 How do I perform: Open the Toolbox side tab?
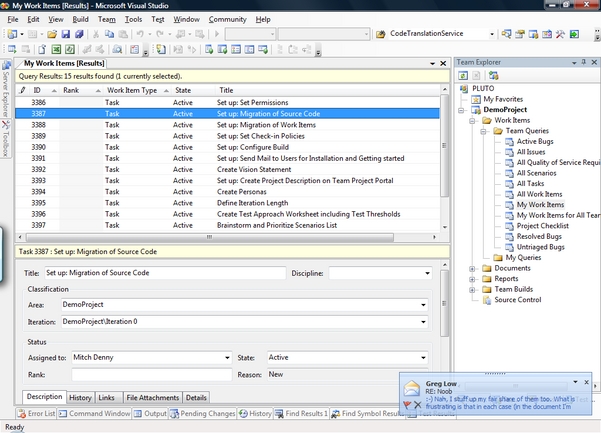pos(5,139)
